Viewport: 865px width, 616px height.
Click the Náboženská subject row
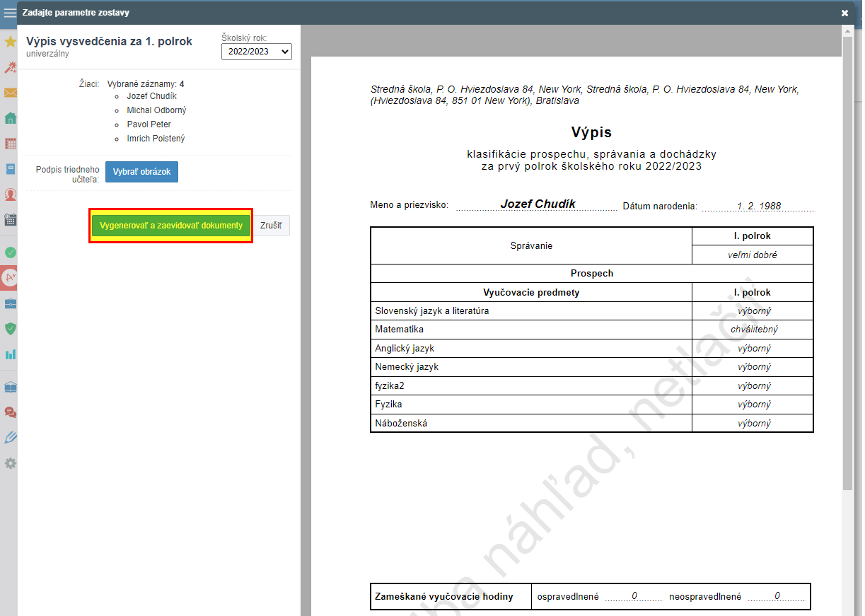(x=592, y=423)
